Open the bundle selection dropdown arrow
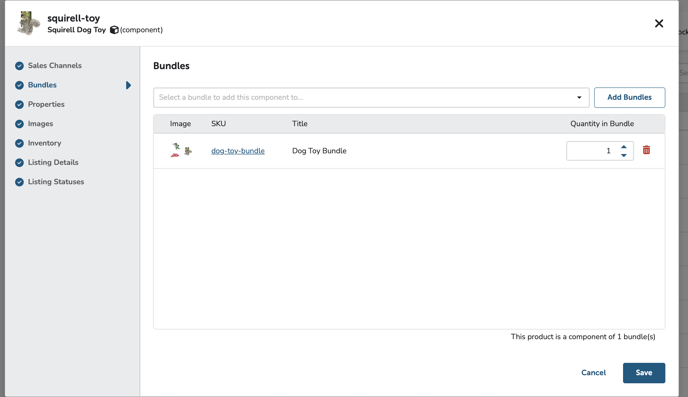The height and width of the screenshot is (397, 688). pos(579,97)
